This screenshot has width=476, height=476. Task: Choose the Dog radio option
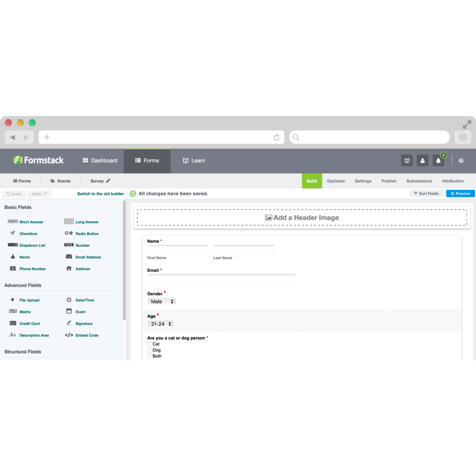150,350
